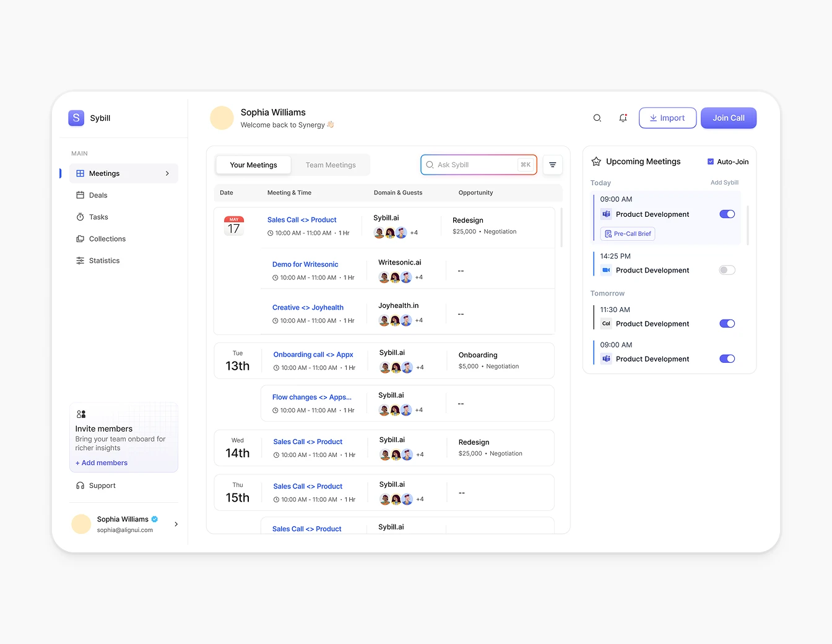The height and width of the screenshot is (644, 832).
Task: Select the Your Meetings tab
Action: point(253,165)
